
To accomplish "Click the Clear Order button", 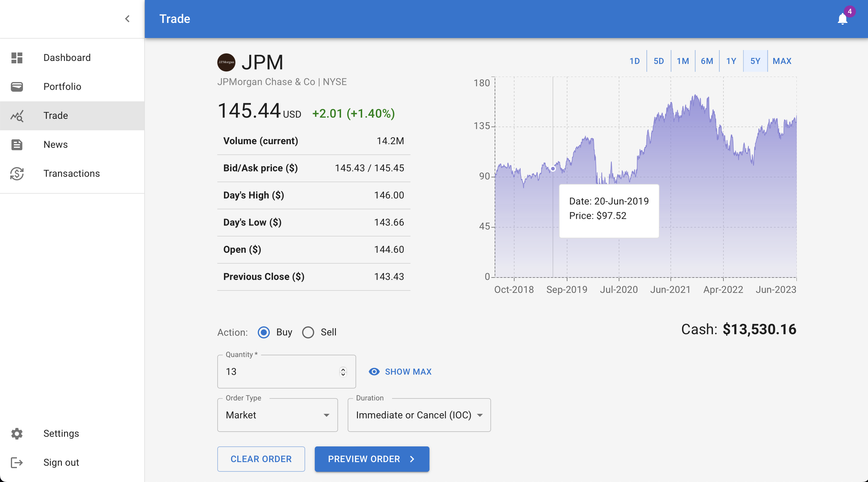I will 261,459.
